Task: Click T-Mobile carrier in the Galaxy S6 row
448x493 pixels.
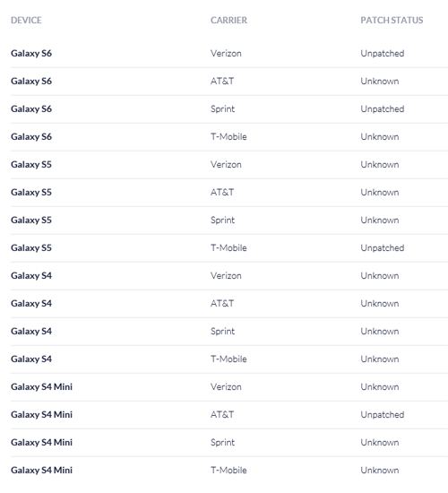Action: [x=228, y=137]
